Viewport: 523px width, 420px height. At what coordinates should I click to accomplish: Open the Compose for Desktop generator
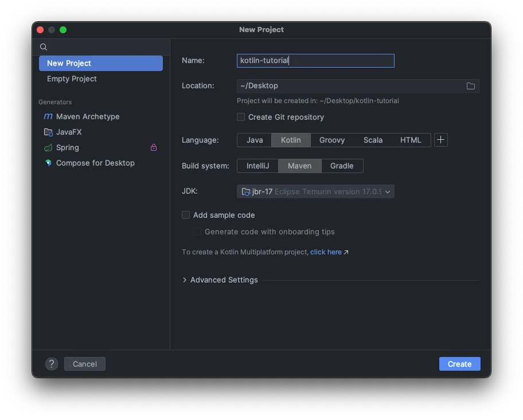[95, 163]
